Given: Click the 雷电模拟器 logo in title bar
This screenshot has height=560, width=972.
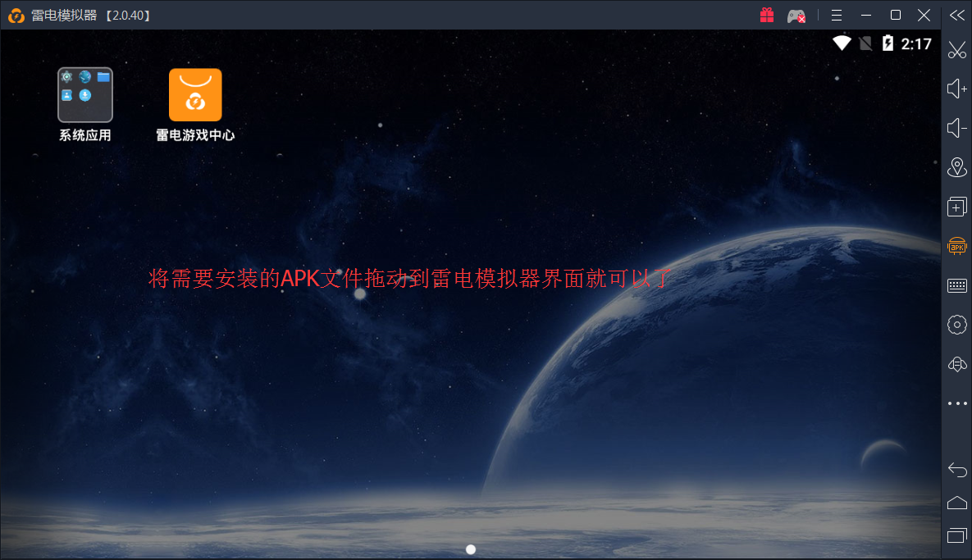Looking at the screenshot, I should tap(16, 16).
